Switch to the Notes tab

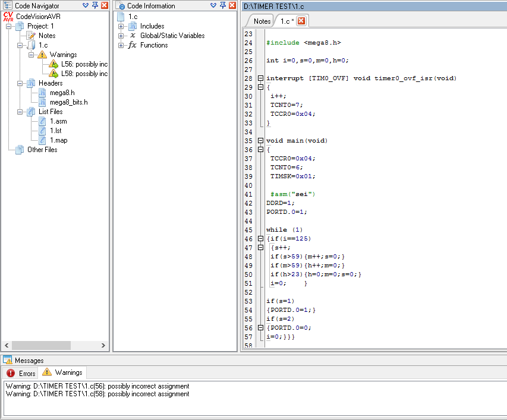(x=262, y=21)
